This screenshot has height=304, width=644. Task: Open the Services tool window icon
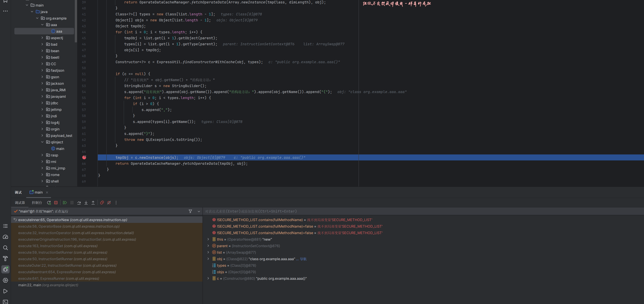click(x=5, y=280)
